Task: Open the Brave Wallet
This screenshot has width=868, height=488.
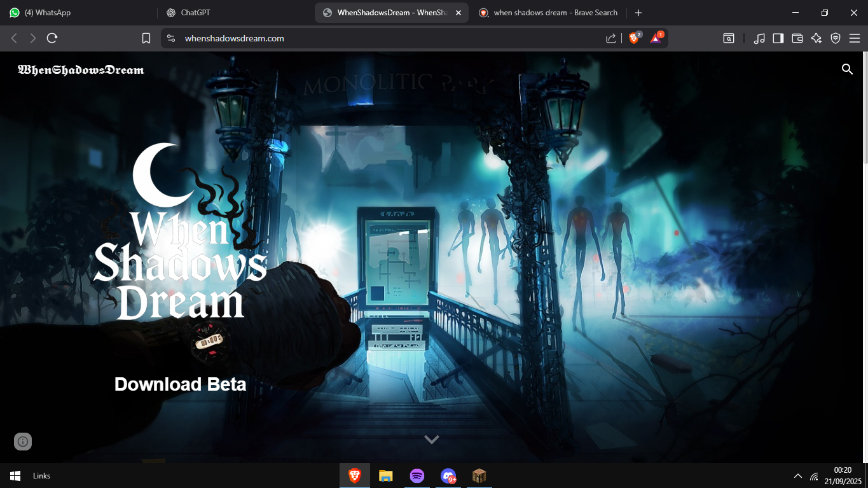Action: click(797, 38)
